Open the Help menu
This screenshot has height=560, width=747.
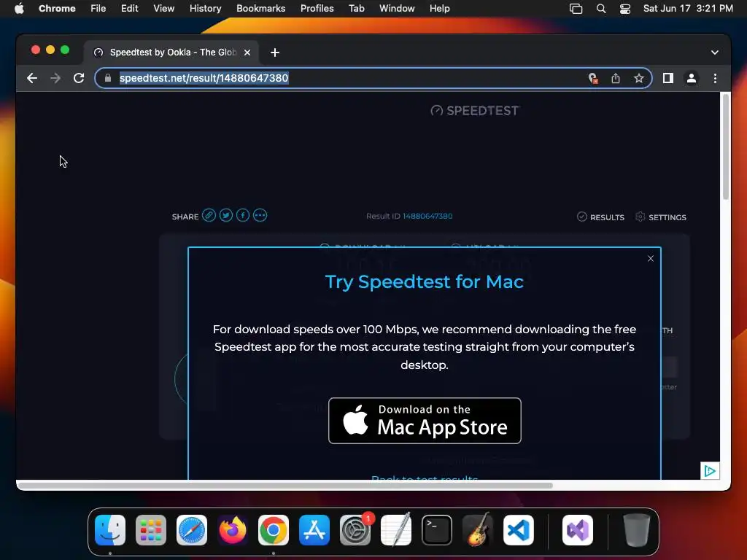[439, 9]
